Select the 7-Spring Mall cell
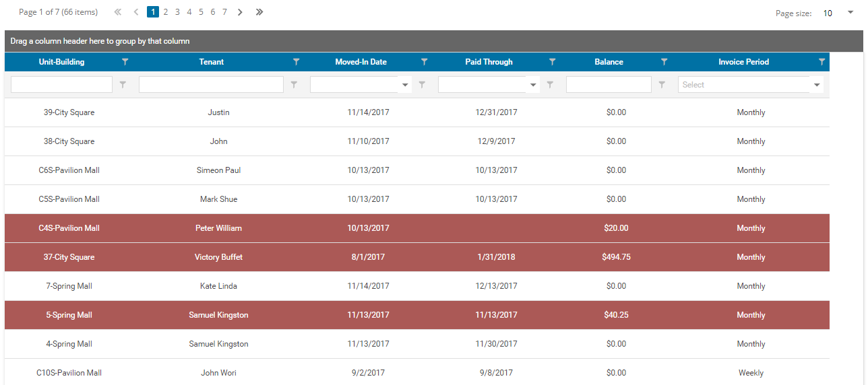Screen dimensions: 868x385 [69, 286]
